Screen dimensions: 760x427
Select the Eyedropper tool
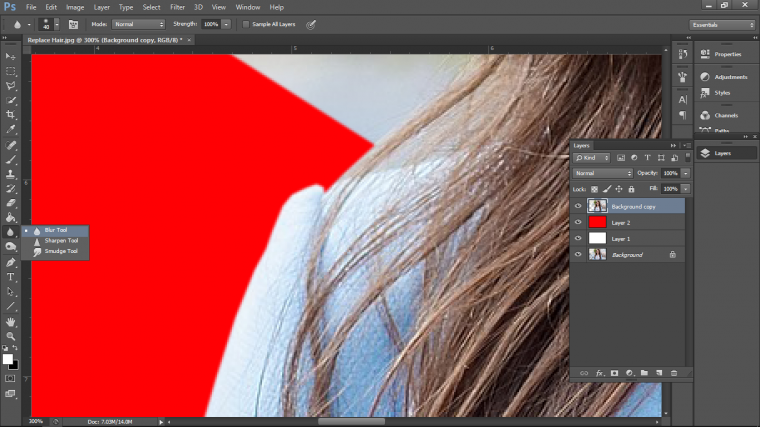[10, 129]
